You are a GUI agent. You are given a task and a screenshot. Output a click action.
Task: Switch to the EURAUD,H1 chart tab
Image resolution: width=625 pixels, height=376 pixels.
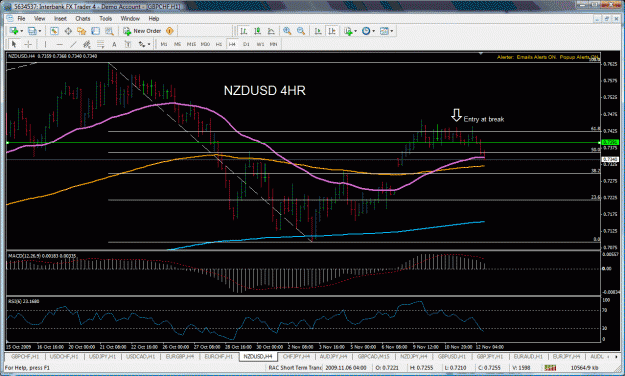point(529,356)
